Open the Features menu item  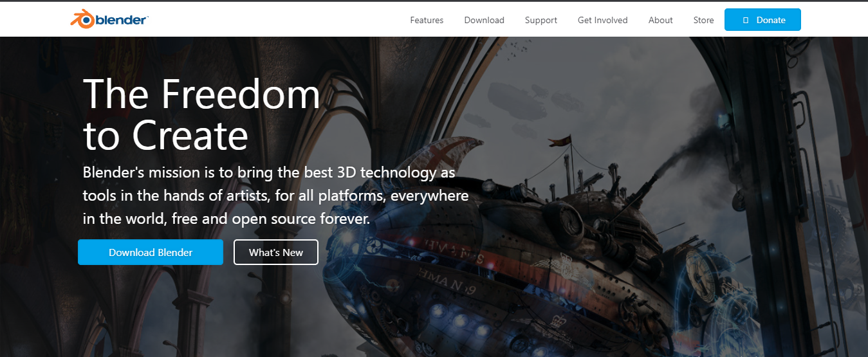pos(427,20)
